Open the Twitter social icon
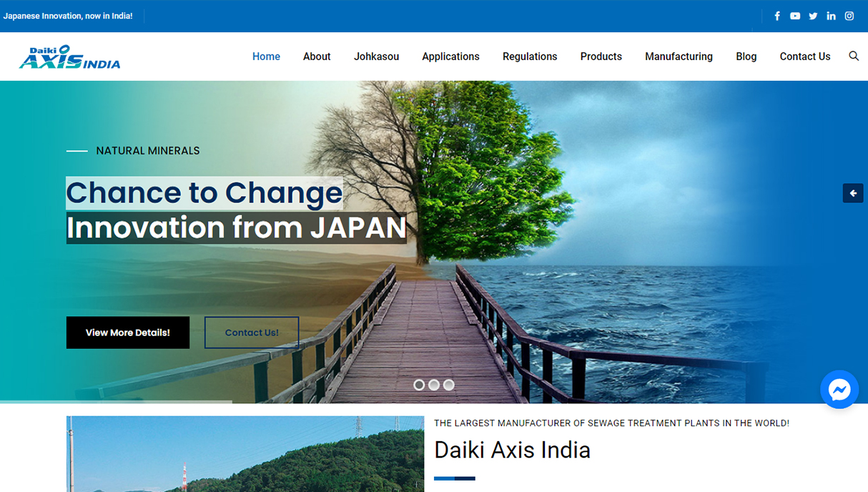 [x=813, y=16]
